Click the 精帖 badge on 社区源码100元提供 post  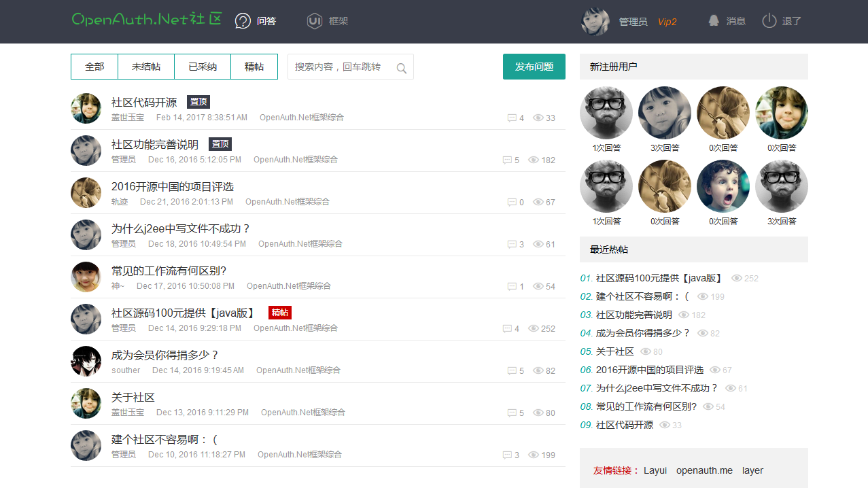[x=279, y=313]
